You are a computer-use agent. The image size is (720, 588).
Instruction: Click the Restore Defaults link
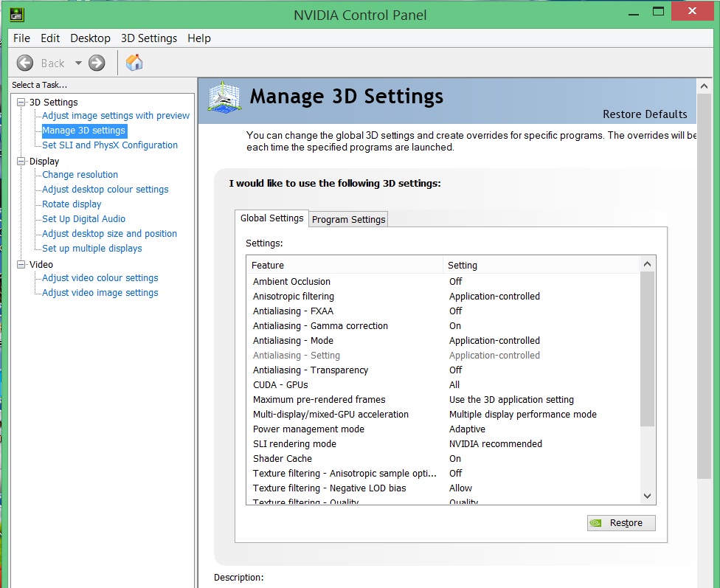pyautogui.click(x=645, y=114)
